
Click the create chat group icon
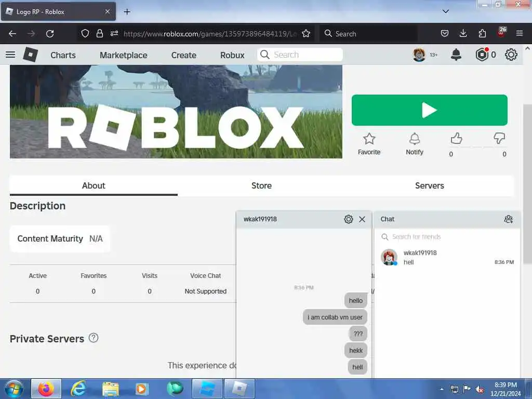[508, 219]
